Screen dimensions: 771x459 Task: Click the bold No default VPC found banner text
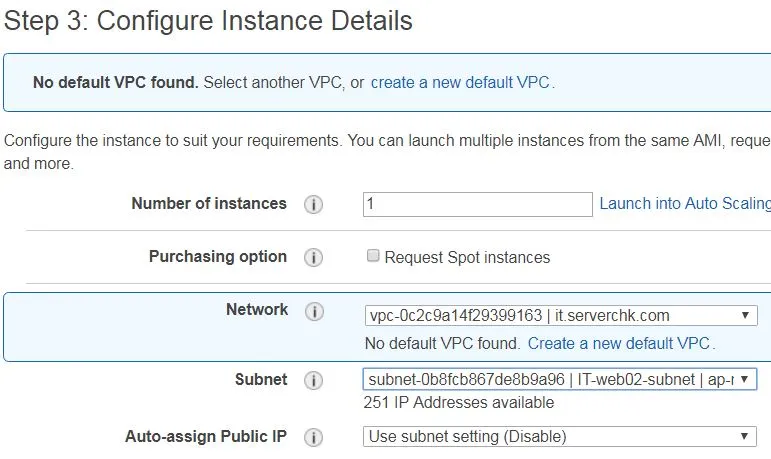(116, 82)
